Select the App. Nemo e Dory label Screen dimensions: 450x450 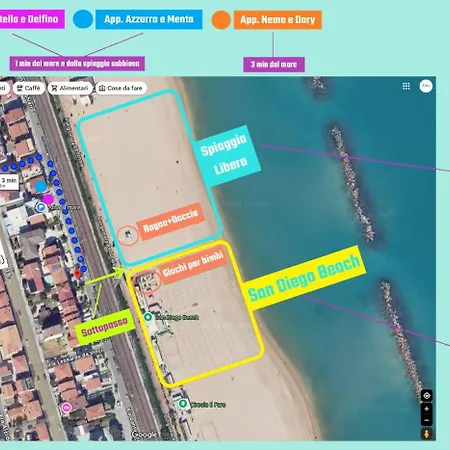pyautogui.click(x=278, y=20)
